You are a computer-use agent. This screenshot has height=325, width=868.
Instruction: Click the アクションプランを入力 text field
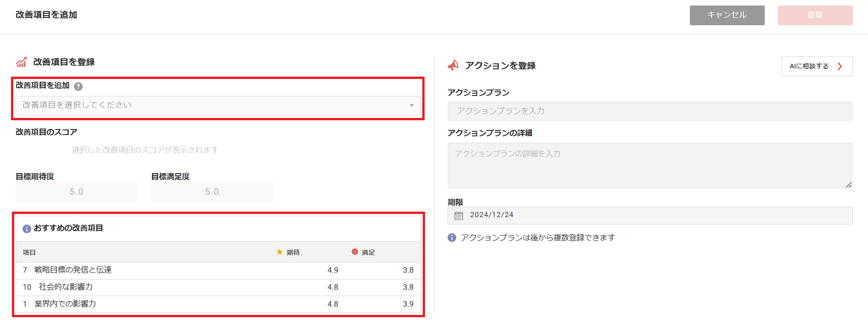(x=650, y=111)
